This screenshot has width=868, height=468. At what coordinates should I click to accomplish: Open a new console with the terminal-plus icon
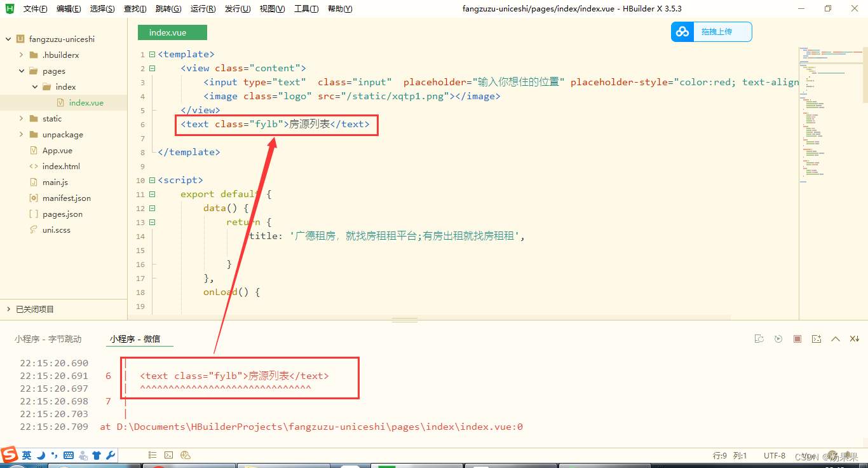pyautogui.click(x=816, y=339)
